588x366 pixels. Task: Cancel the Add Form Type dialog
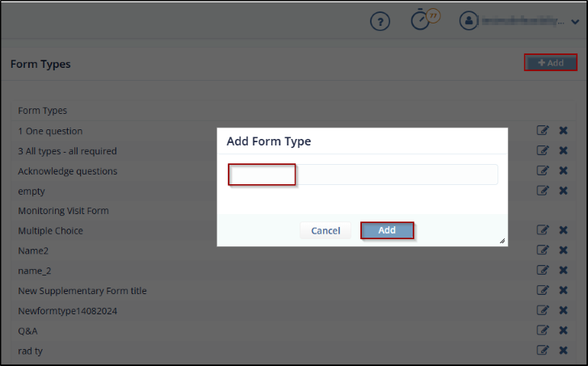tap(325, 230)
